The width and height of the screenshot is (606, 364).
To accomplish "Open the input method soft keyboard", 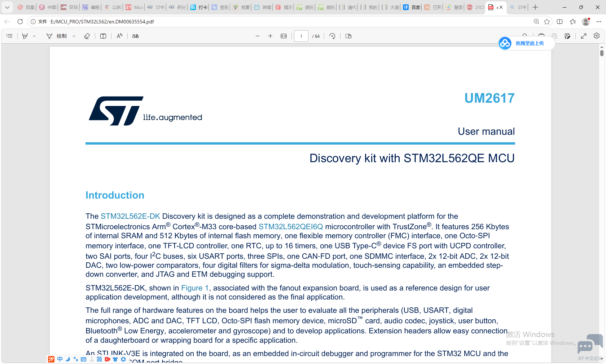I will [83, 359].
